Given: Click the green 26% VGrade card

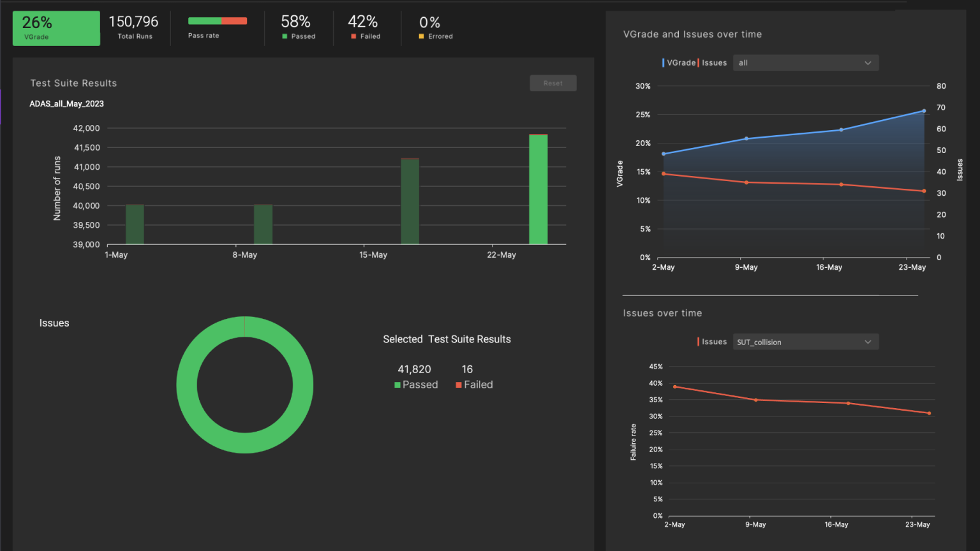Looking at the screenshot, I should 56,28.
